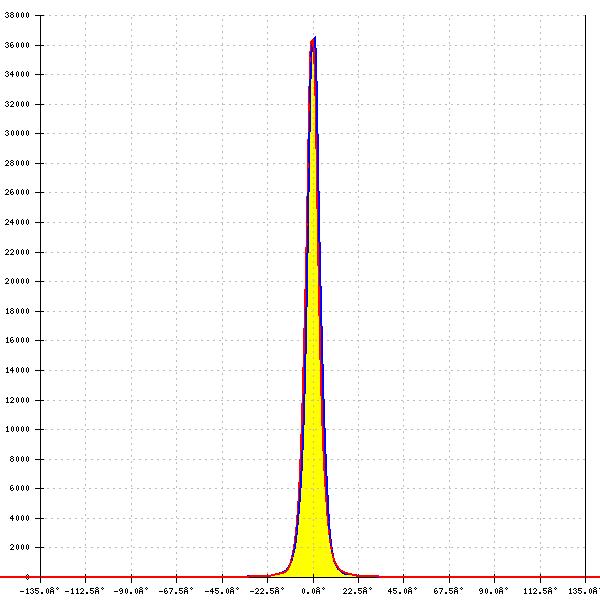Select the 18000 y-axis value

click(x=17, y=311)
